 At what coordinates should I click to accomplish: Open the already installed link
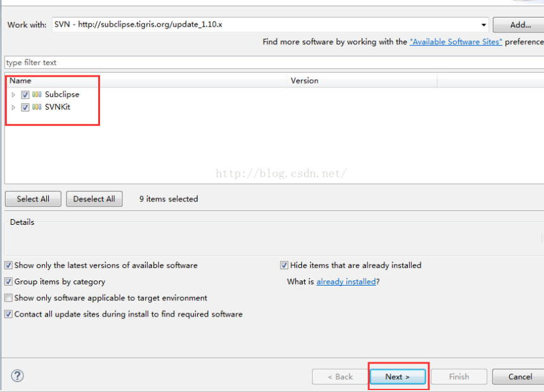click(346, 282)
